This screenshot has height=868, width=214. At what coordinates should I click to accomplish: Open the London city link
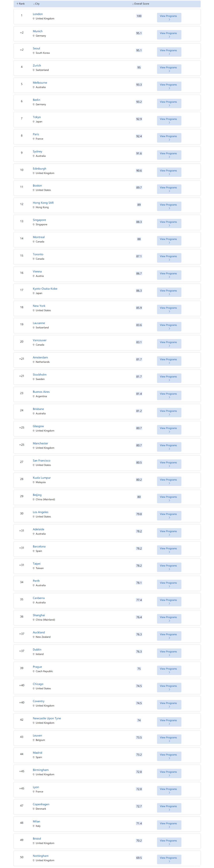tap(38, 14)
